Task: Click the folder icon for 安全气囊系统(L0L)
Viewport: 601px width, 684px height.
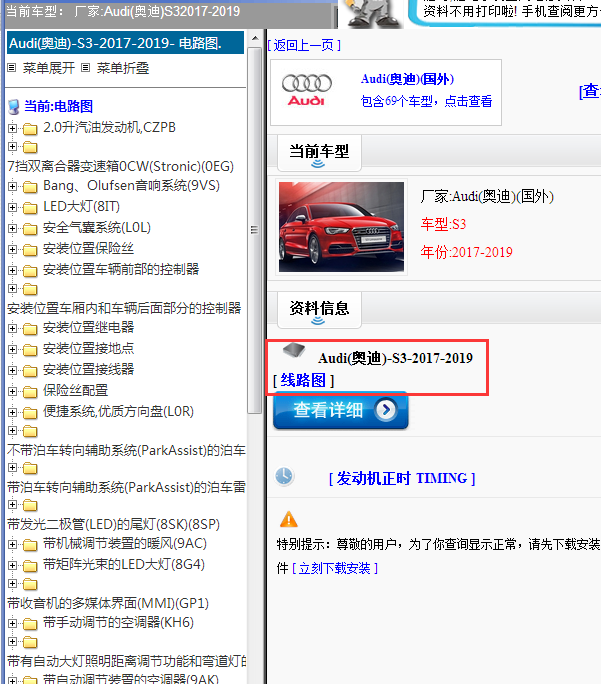Action: point(30,229)
